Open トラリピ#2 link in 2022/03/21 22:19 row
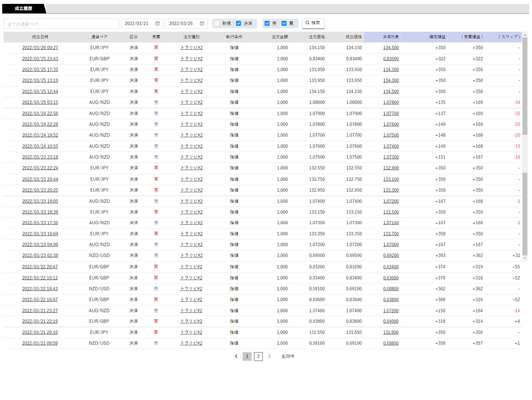This screenshot has height=400, width=532. [191, 321]
